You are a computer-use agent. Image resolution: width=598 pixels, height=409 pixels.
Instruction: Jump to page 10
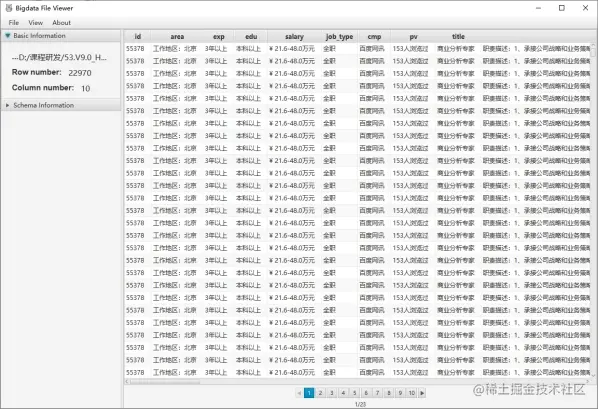click(412, 393)
